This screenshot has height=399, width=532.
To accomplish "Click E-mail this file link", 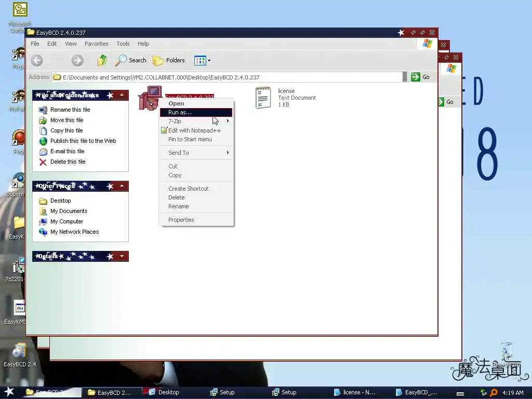I will click(x=67, y=151).
